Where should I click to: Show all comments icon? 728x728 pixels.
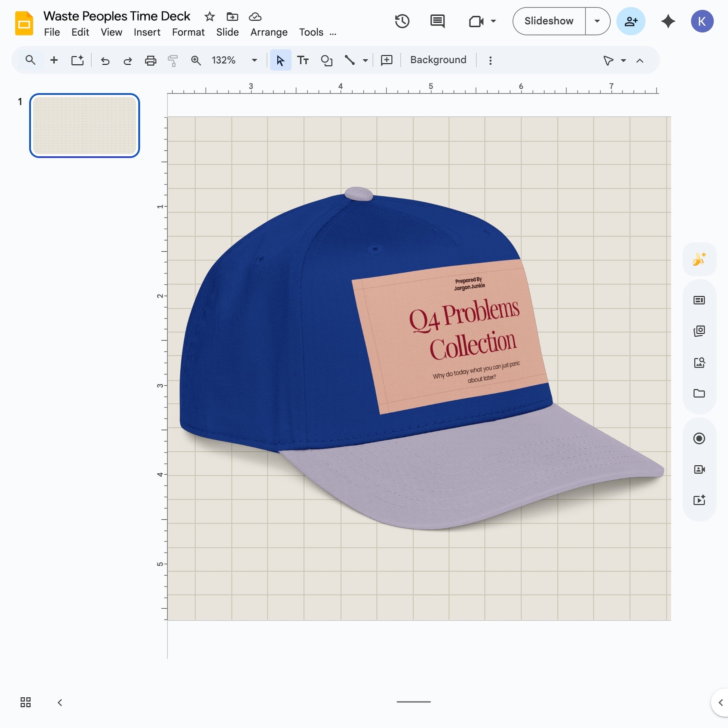[437, 21]
